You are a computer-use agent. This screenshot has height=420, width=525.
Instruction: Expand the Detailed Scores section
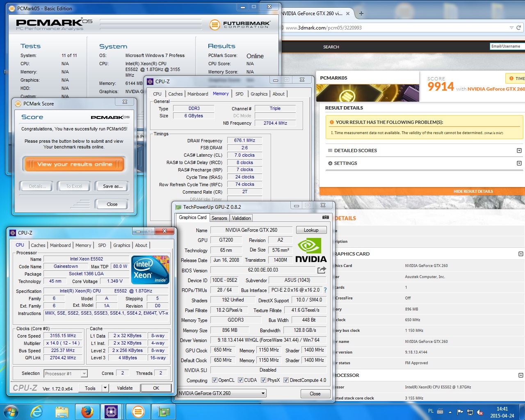coord(519,151)
